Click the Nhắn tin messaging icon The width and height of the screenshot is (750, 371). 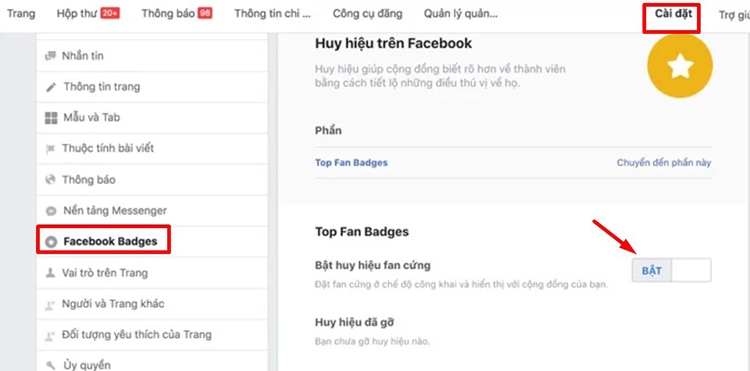[50, 56]
